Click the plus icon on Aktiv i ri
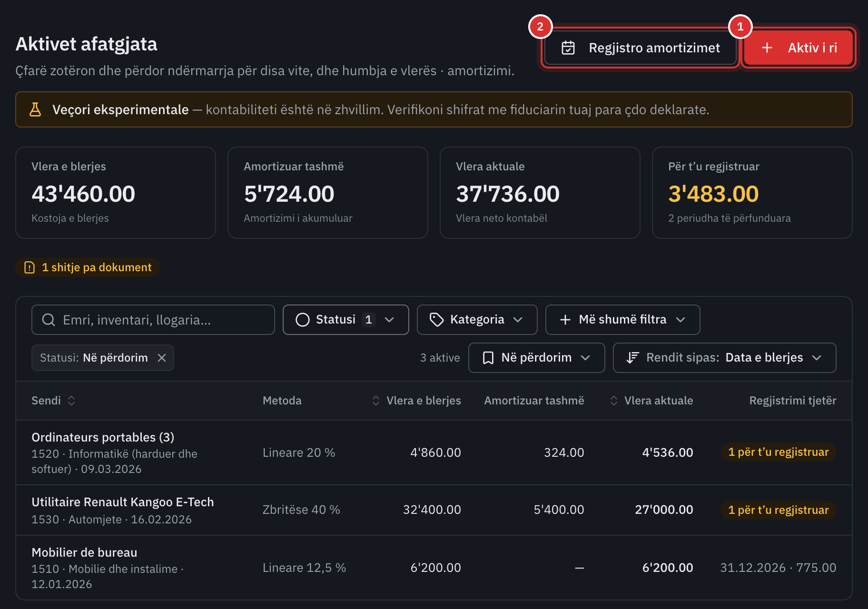The width and height of the screenshot is (868, 609). coord(767,48)
